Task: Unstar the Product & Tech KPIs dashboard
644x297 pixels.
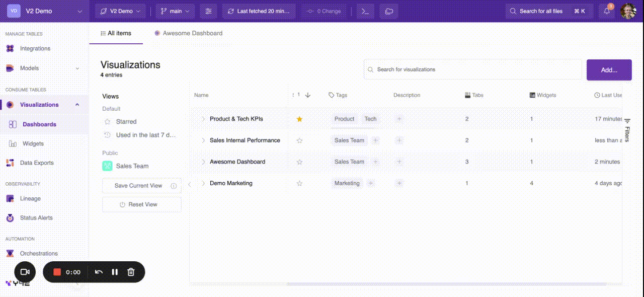Action: [x=299, y=119]
